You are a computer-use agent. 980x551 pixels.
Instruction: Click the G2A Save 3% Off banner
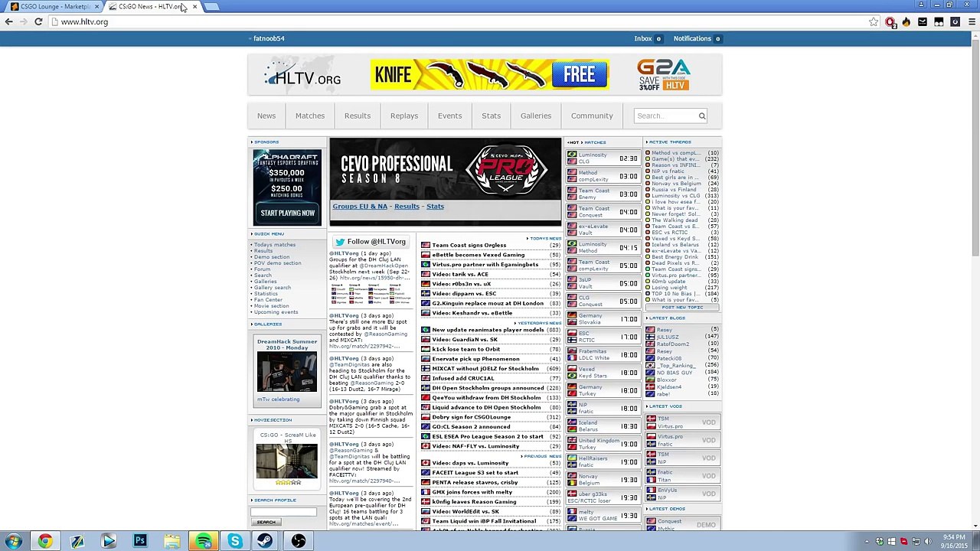click(x=664, y=75)
